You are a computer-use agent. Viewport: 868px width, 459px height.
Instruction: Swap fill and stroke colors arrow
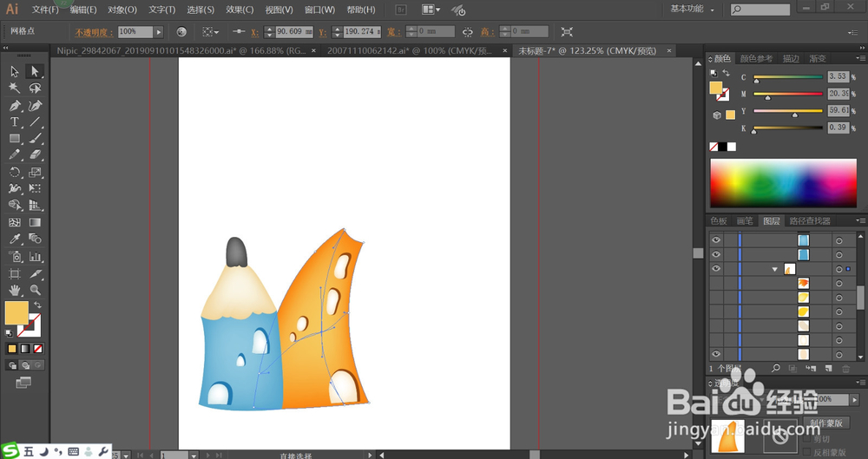coord(37,305)
